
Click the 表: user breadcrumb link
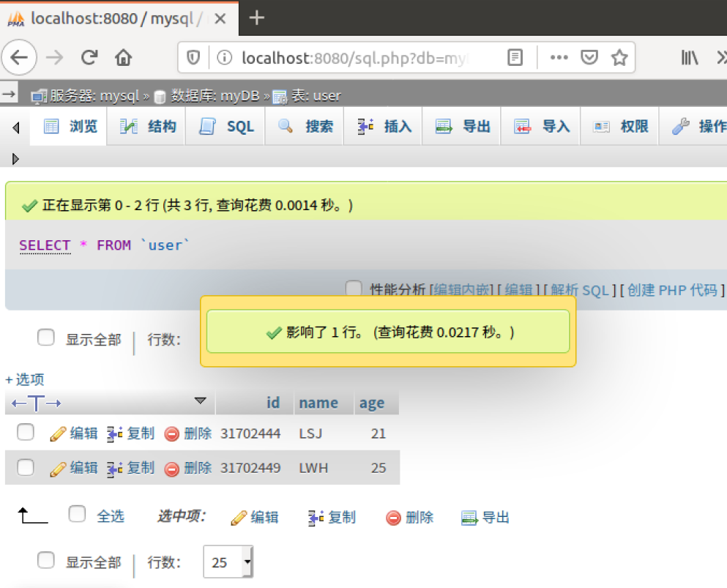pyautogui.click(x=316, y=95)
